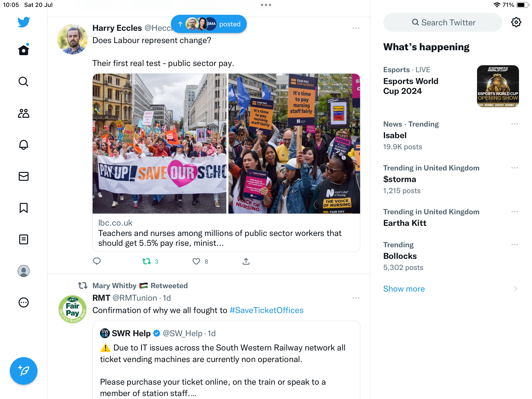532x399 pixels.
Task: Tap the compose tweet button
Action: pyautogui.click(x=24, y=371)
